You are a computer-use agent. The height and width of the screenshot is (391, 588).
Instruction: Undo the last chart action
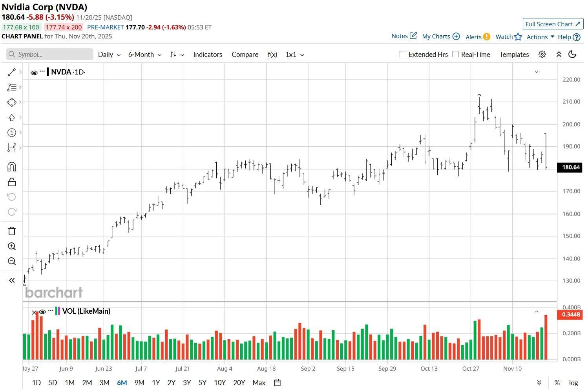click(x=12, y=197)
